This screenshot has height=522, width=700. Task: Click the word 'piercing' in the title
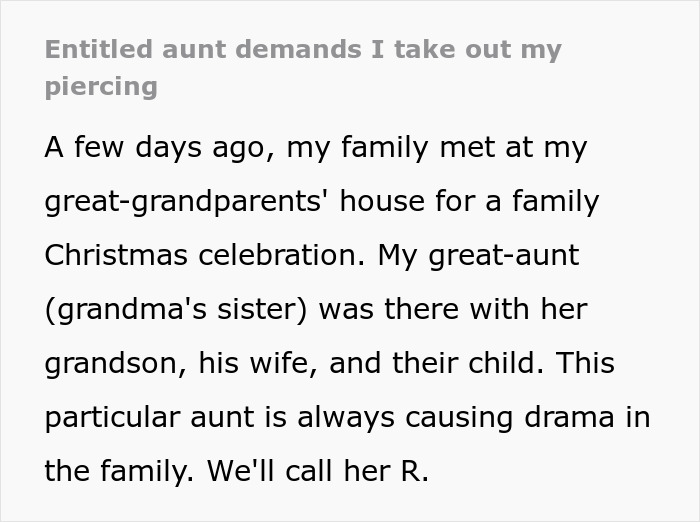tap(101, 86)
